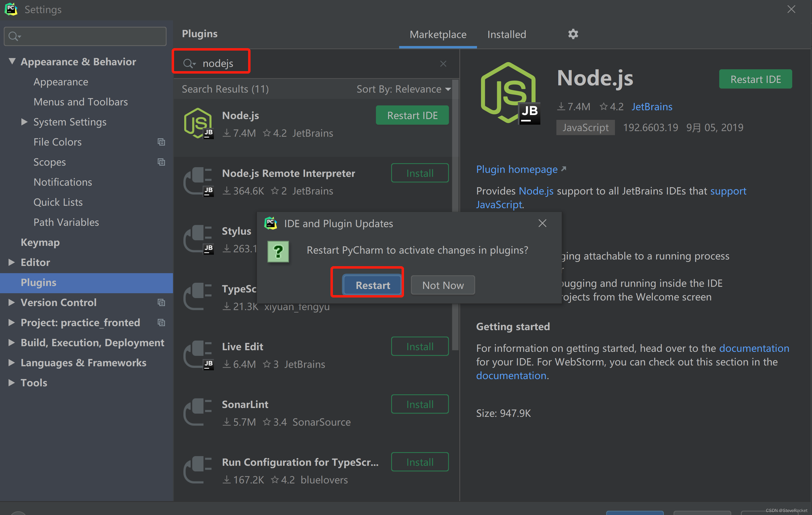Close the IDE and Plugin Updates dialog
The width and height of the screenshot is (812, 515).
tap(542, 223)
